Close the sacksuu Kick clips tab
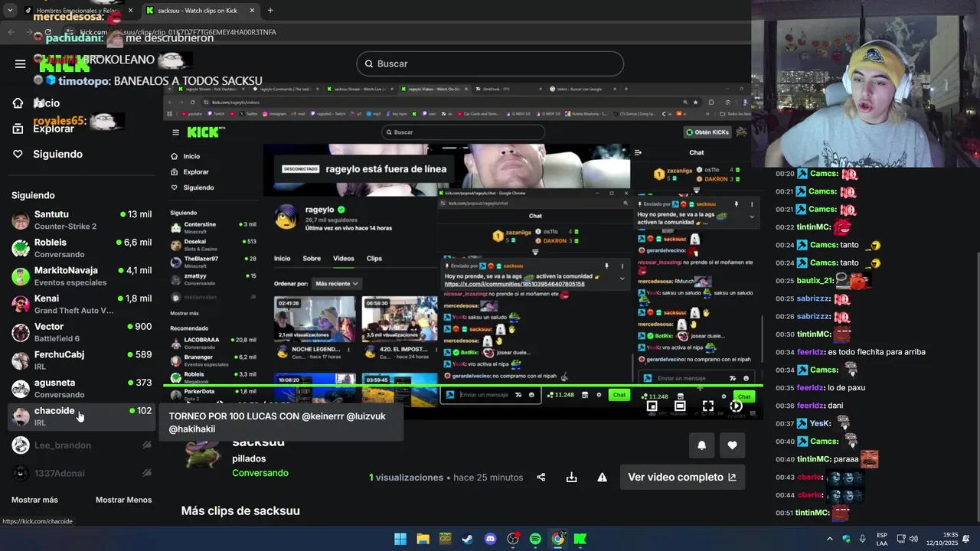Image resolution: width=980 pixels, height=551 pixels. (251, 11)
